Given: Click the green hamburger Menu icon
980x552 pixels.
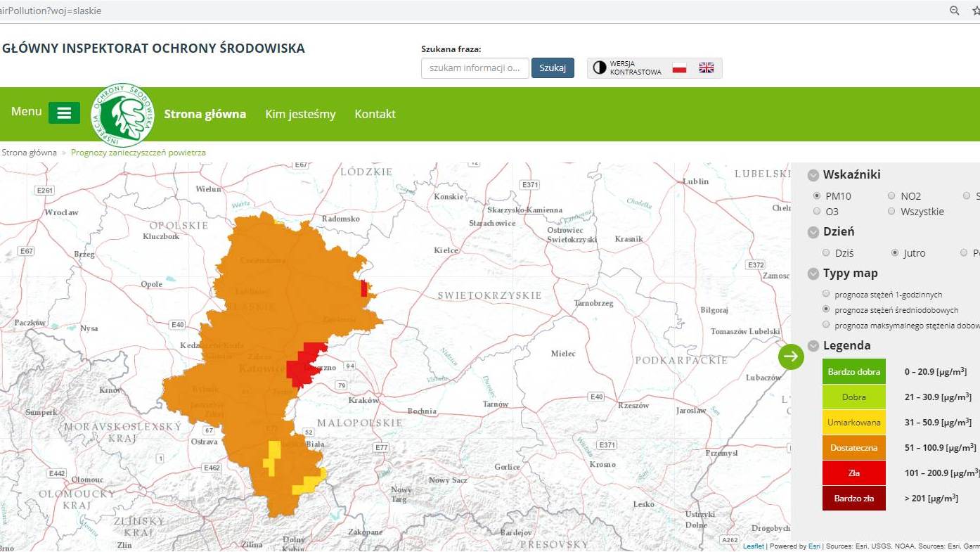Looking at the screenshot, I should click(x=64, y=113).
